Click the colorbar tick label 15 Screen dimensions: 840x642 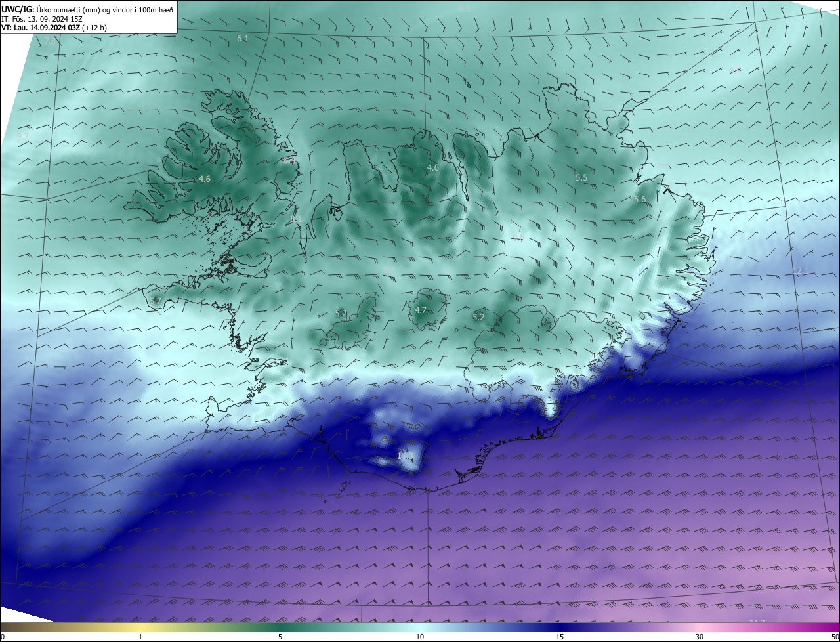(x=560, y=637)
